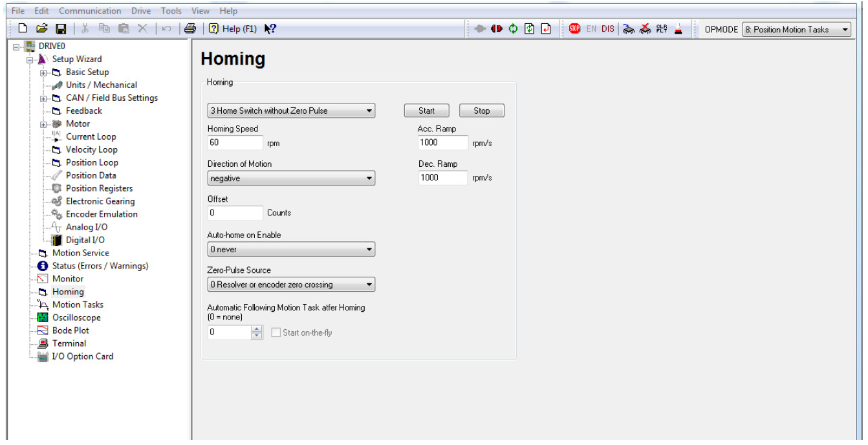Image resolution: width=868 pixels, height=445 pixels.
Task: Click the chip with red X icon
Action: tap(645, 29)
